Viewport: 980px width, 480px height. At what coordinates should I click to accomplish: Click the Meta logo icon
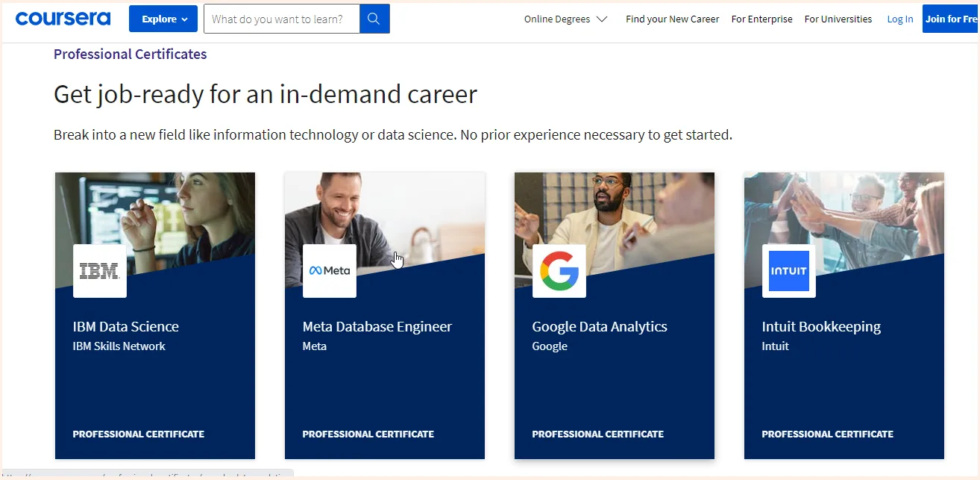tap(330, 271)
